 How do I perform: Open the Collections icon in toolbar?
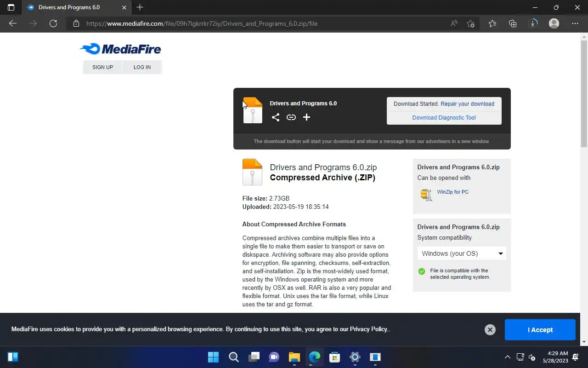coord(513,23)
